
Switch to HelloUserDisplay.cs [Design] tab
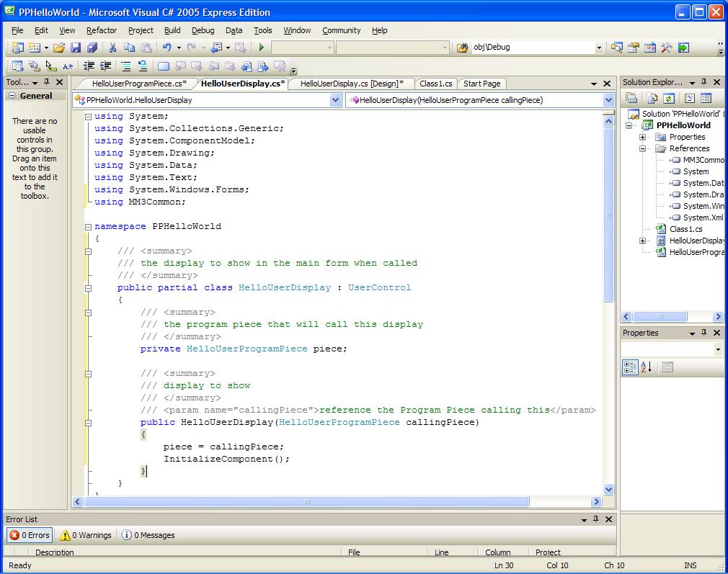coord(352,84)
